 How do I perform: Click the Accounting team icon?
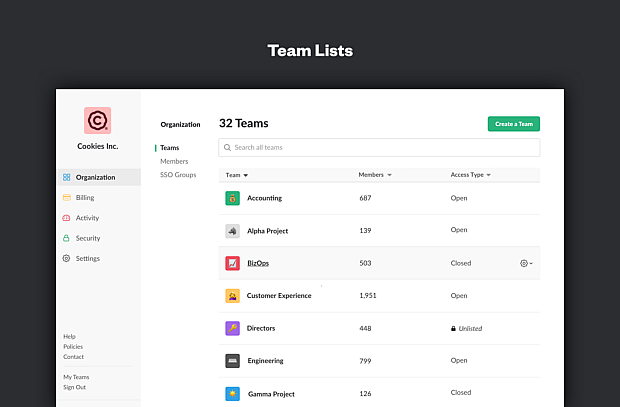(x=232, y=198)
